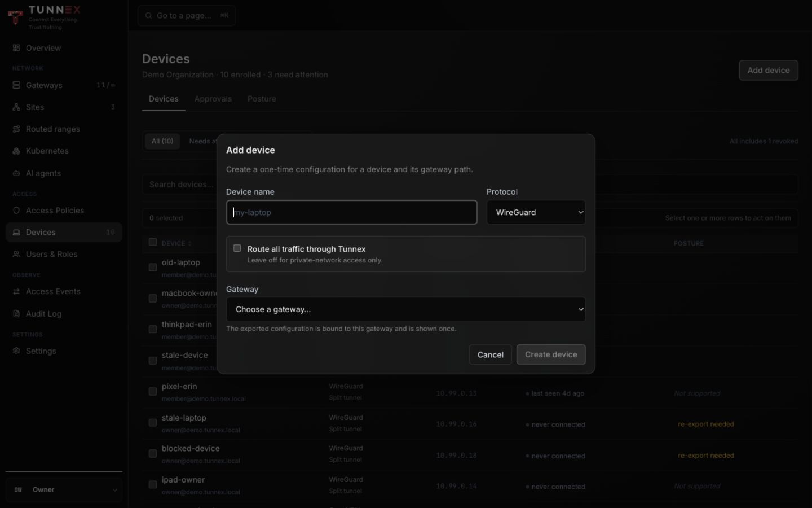The height and width of the screenshot is (508, 812).
Task: Check the old-laptop row checkbox
Action: tap(153, 267)
